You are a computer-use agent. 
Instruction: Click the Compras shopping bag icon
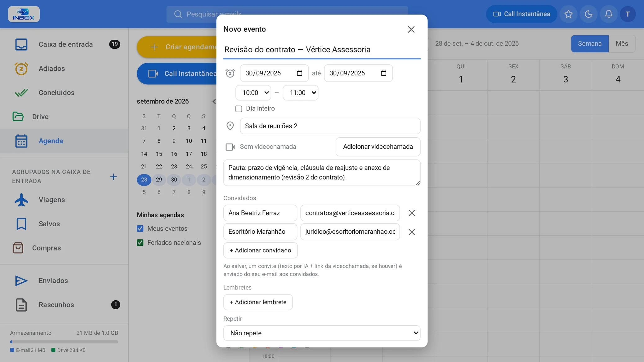[x=18, y=248]
